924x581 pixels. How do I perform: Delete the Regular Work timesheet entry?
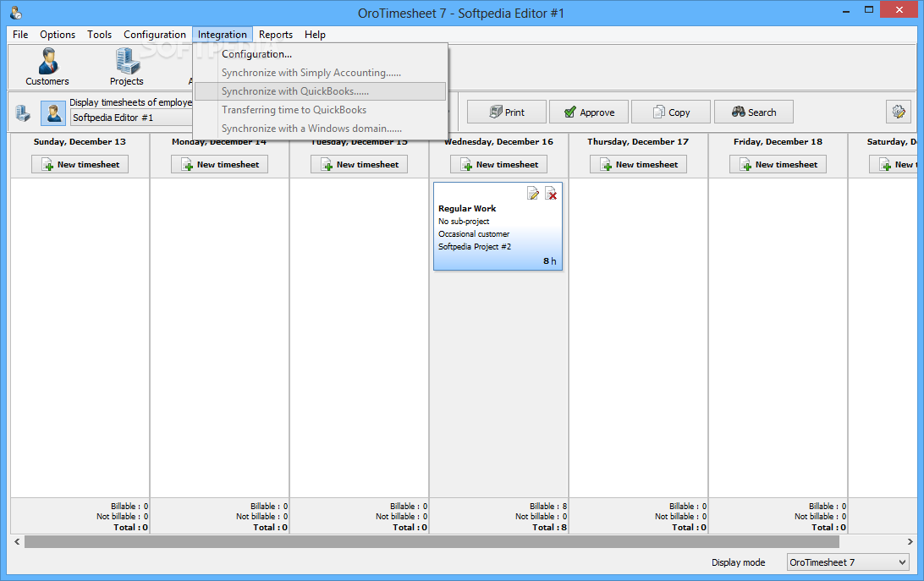coord(551,194)
